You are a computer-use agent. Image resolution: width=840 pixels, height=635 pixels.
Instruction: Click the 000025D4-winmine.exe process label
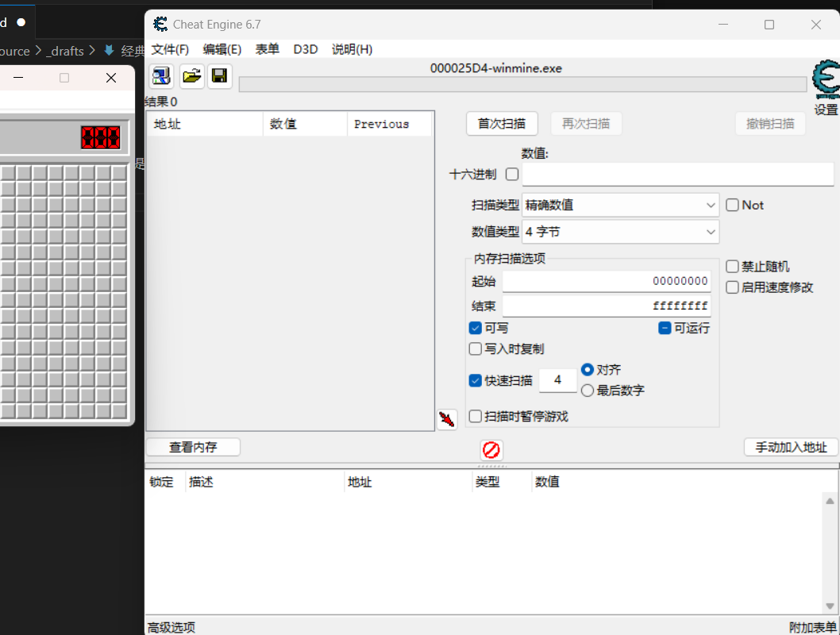point(496,68)
